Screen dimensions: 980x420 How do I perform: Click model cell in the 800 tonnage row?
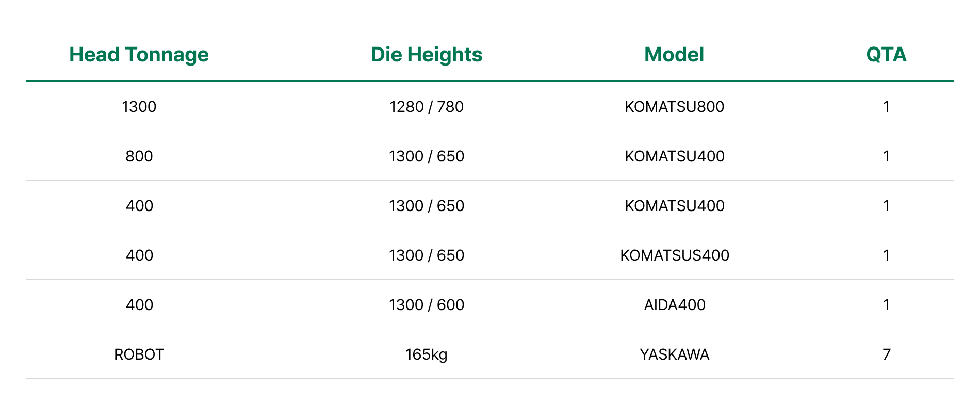[x=674, y=156]
